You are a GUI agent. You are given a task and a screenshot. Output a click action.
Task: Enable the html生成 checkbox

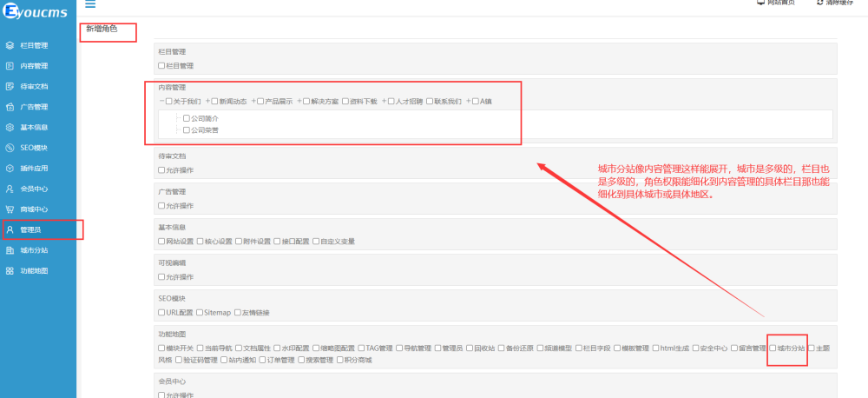pos(656,348)
